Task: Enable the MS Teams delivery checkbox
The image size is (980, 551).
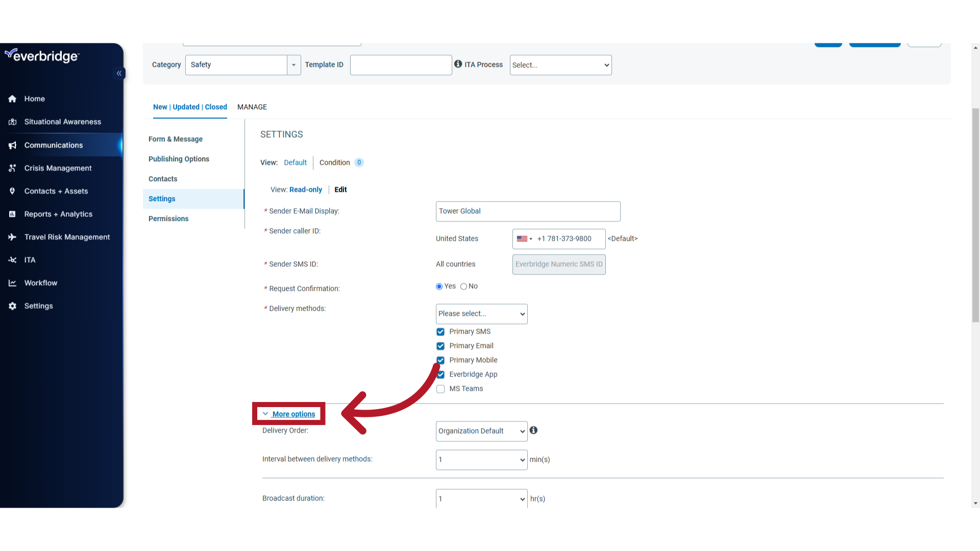Action: [x=440, y=389]
